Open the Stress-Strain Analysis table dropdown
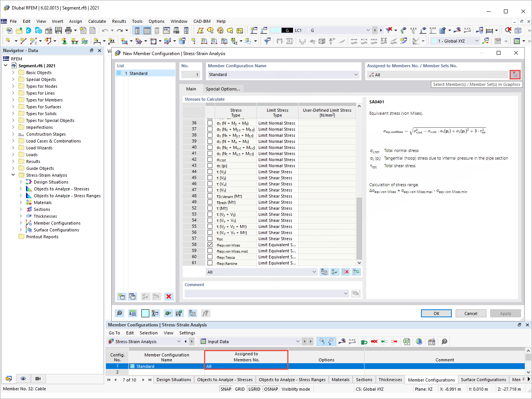 [x=179, y=342]
